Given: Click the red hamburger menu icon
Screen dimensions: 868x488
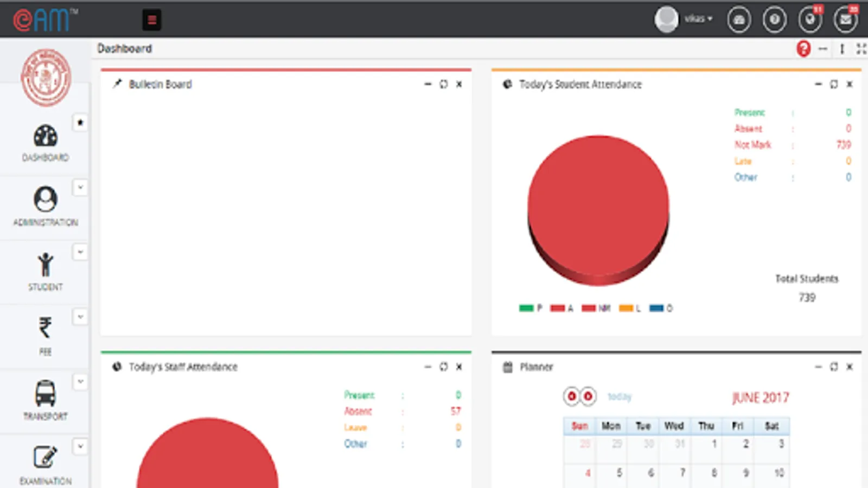Looking at the screenshot, I should (152, 20).
